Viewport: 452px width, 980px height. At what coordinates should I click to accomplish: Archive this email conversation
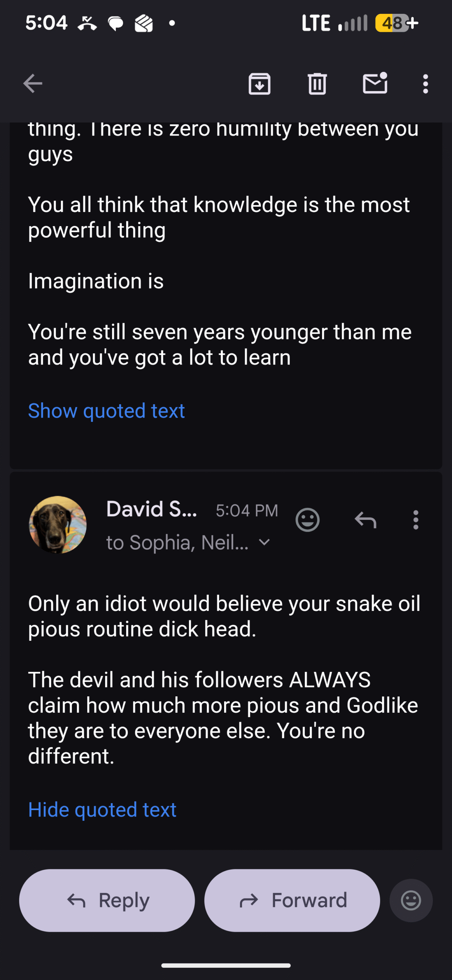point(259,83)
